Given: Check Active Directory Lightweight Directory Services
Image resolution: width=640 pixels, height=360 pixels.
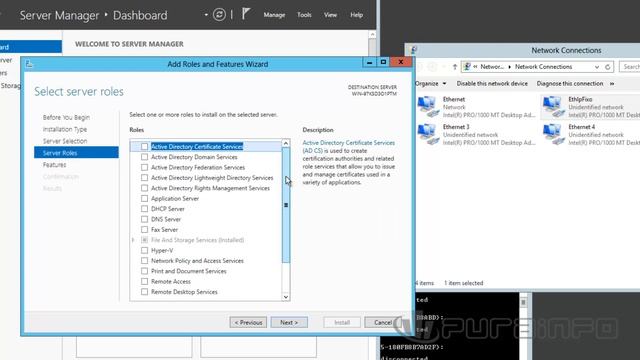Looking at the screenshot, I should click(144, 178).
